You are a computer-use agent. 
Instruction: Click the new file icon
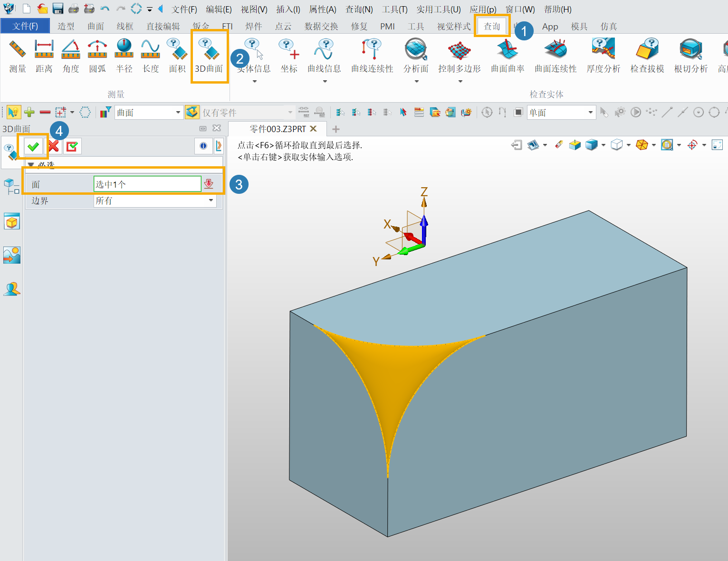point(27,9)
